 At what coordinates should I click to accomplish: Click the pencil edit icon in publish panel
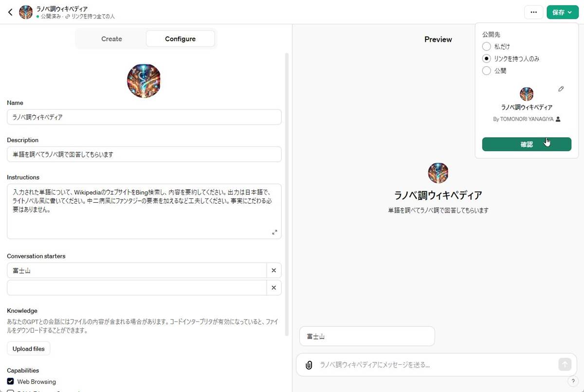pyautogui.click(x=561, y=89)
